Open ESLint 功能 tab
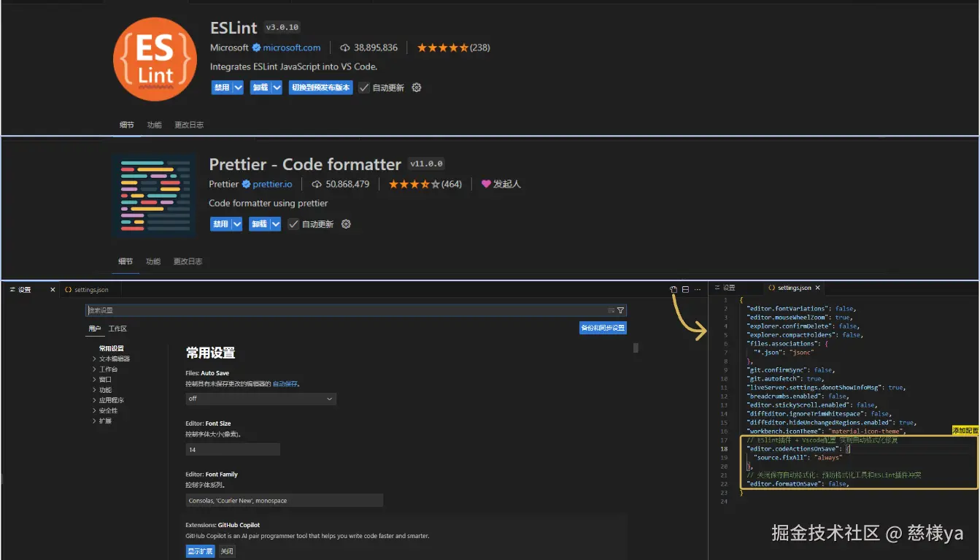Image resolution: width=980 pixels, height=560 pixels. coord(154,125)
